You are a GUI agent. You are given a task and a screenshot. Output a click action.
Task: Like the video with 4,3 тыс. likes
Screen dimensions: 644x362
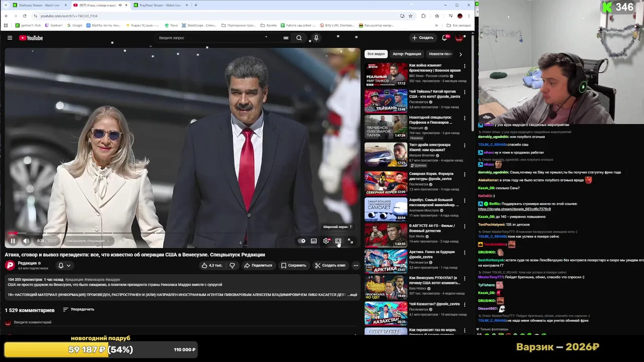212,265
